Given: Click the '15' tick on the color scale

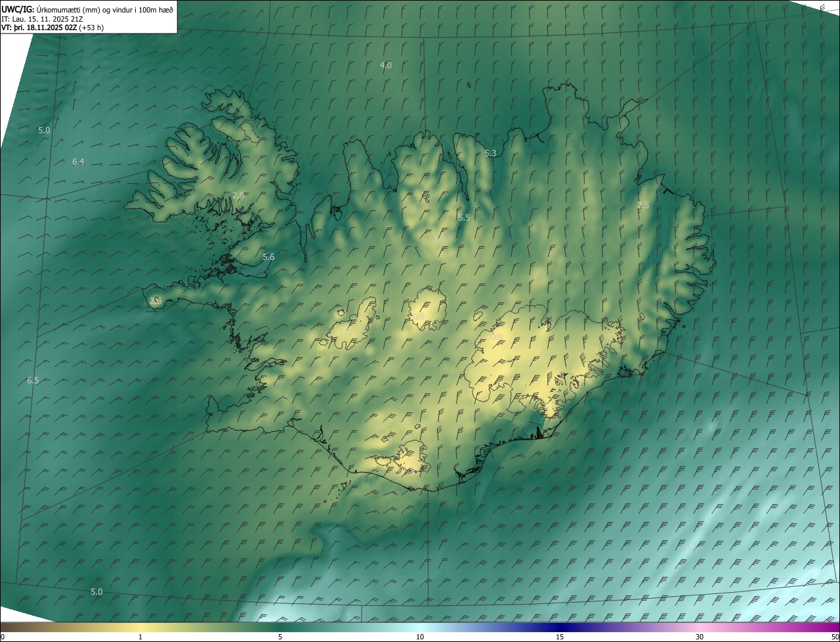Looking at the screenshot, I should (x=560, y=637).
